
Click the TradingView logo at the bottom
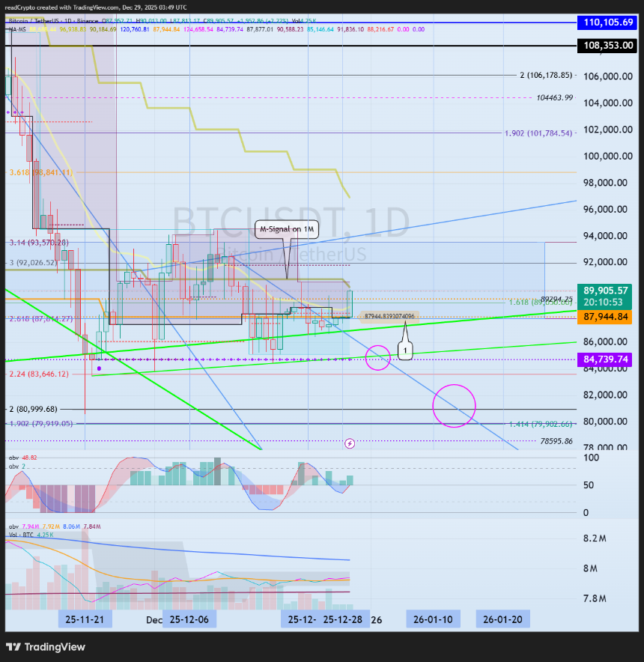coord(46,647)
